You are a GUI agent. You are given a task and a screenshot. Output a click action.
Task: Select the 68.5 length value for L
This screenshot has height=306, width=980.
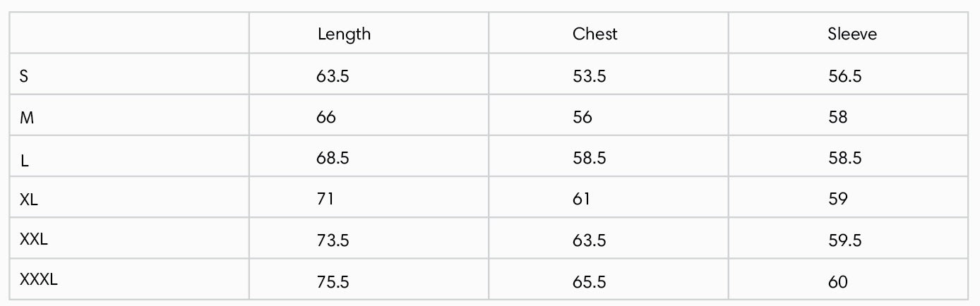click(x=333, y=159)
